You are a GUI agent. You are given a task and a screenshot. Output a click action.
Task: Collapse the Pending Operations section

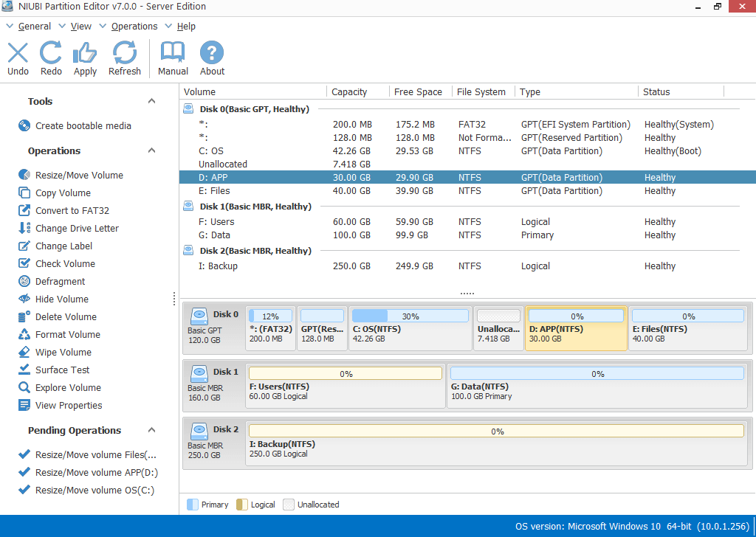coord(151,431)
